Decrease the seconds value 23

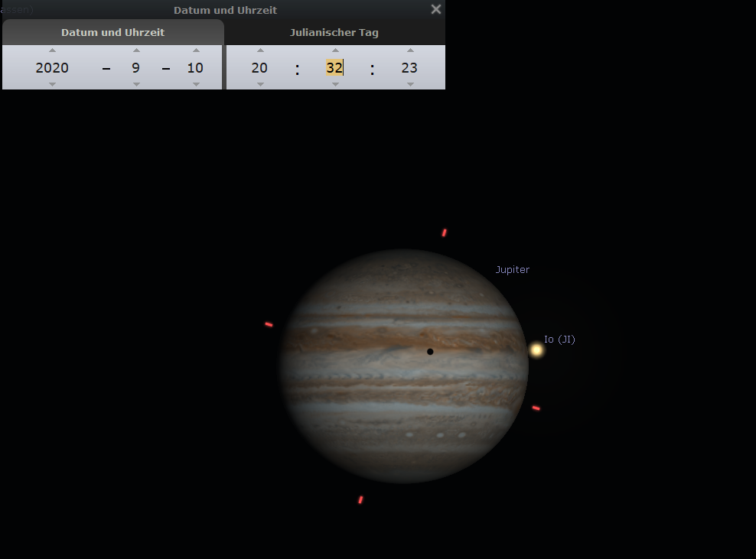coord(410,84)
